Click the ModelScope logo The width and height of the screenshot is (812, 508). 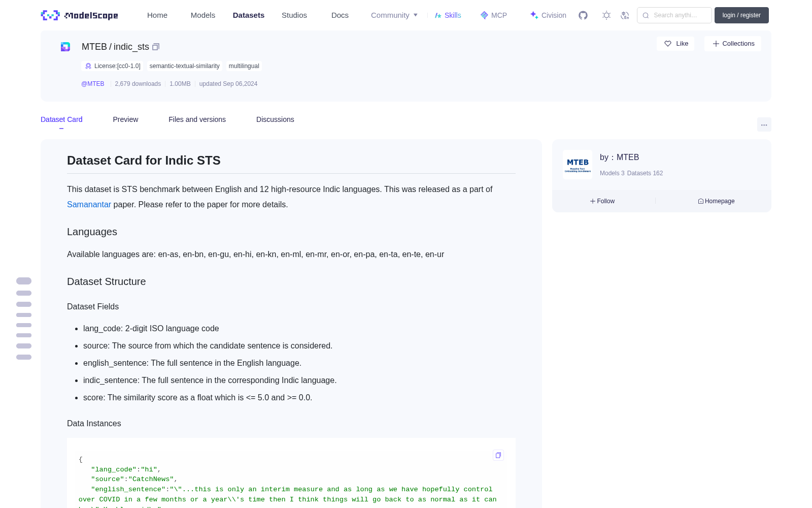click(x=79, y=15)
